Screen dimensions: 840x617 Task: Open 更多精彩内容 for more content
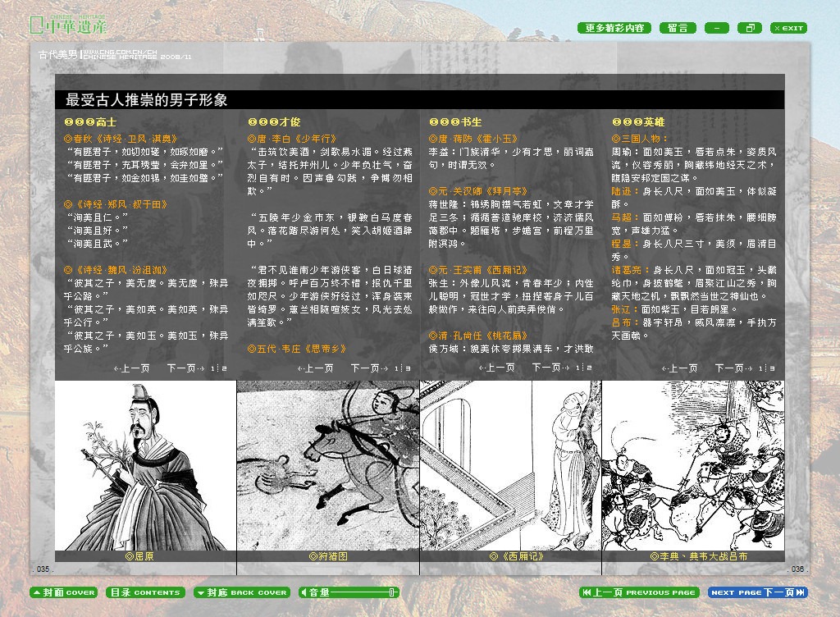tap(614, 28)
